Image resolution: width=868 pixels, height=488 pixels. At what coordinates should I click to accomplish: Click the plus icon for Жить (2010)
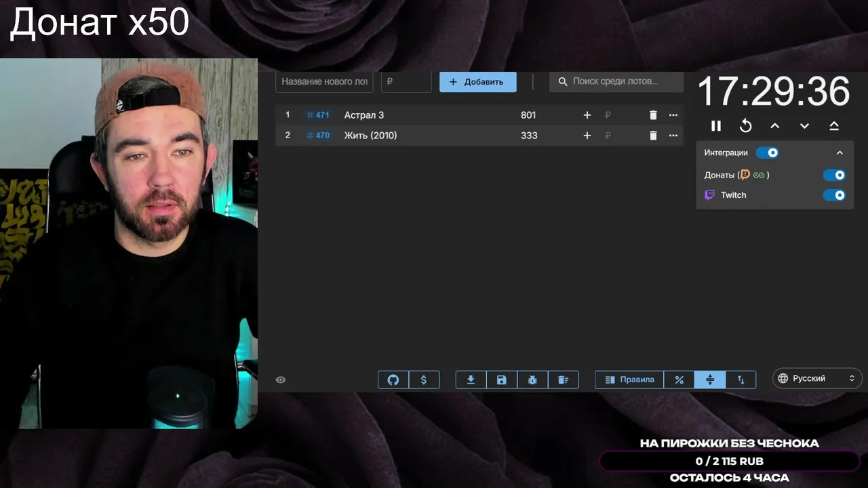(587, 136)
